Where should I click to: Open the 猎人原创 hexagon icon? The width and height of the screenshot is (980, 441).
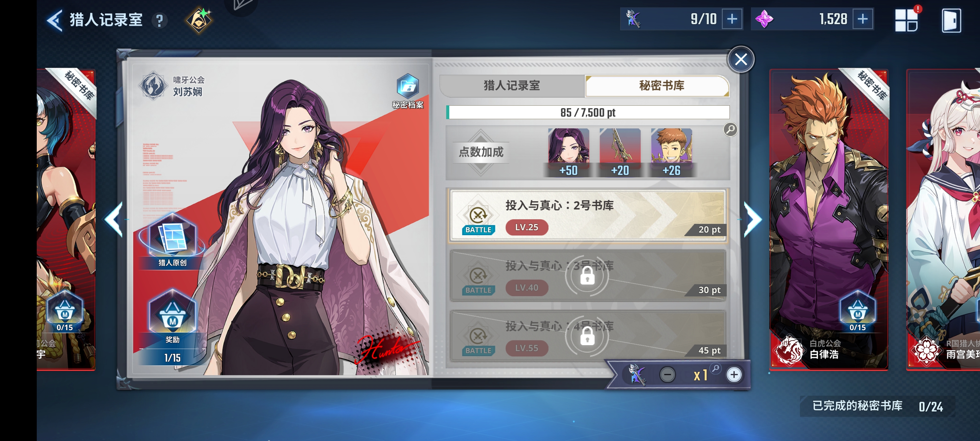[x=172, y=240]
